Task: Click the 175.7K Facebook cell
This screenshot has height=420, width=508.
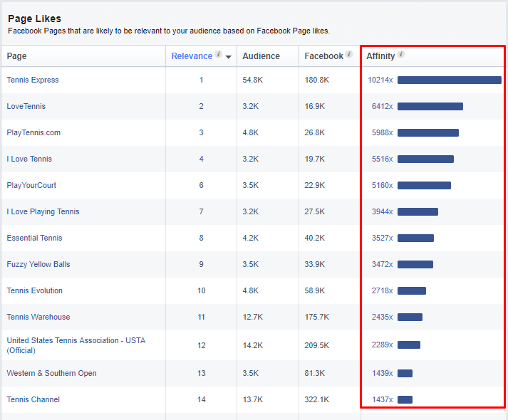Action: point(316,317)
